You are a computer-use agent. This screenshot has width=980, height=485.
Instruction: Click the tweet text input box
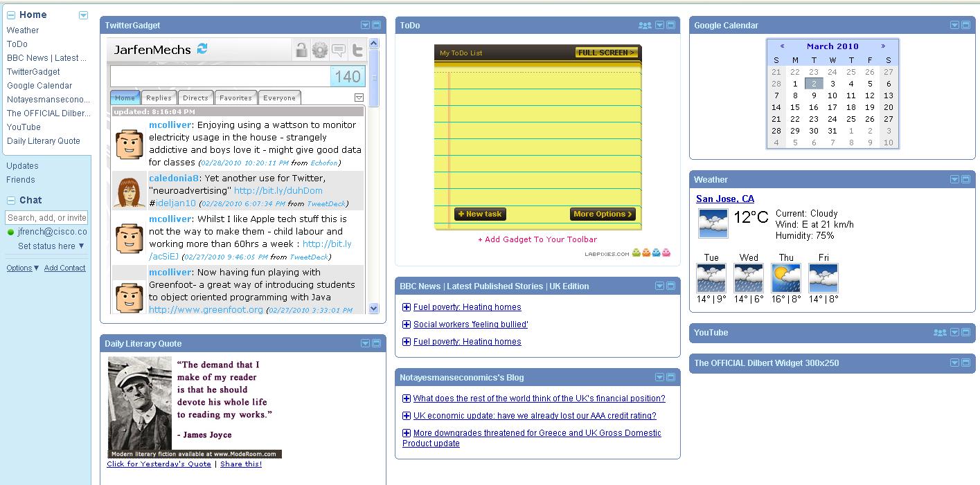[x=220, y=76]
